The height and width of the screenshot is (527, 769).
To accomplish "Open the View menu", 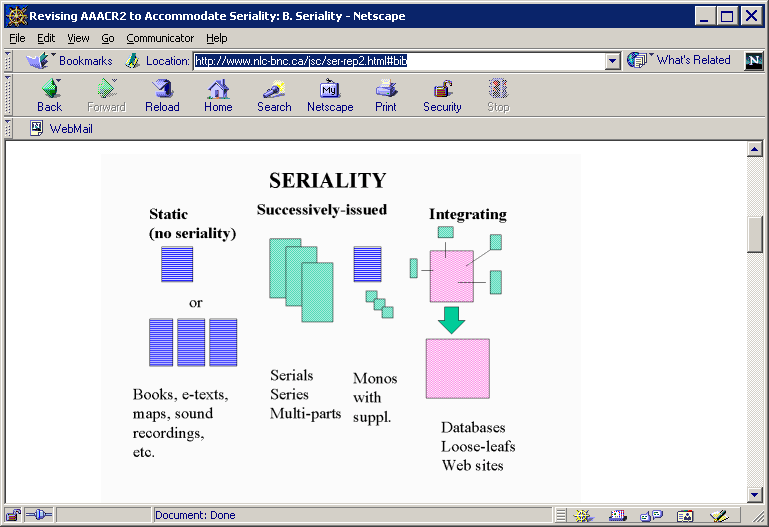I will point(78,38).
